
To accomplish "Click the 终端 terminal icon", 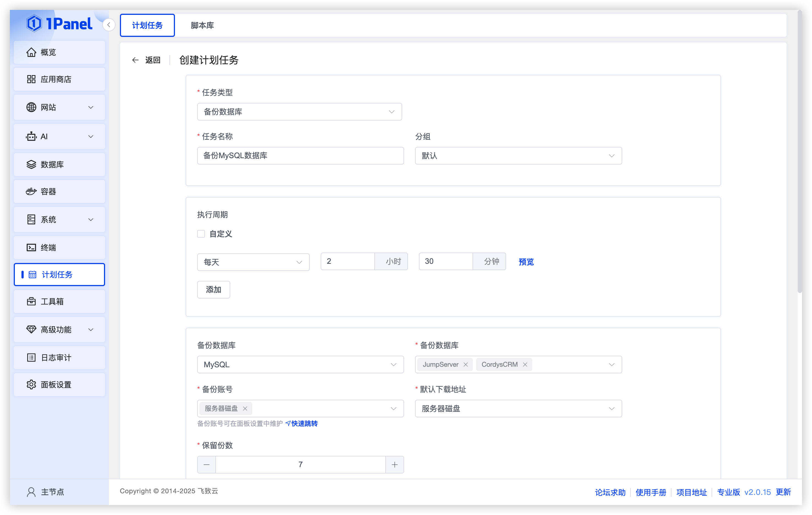I will [x=31, y=248].
